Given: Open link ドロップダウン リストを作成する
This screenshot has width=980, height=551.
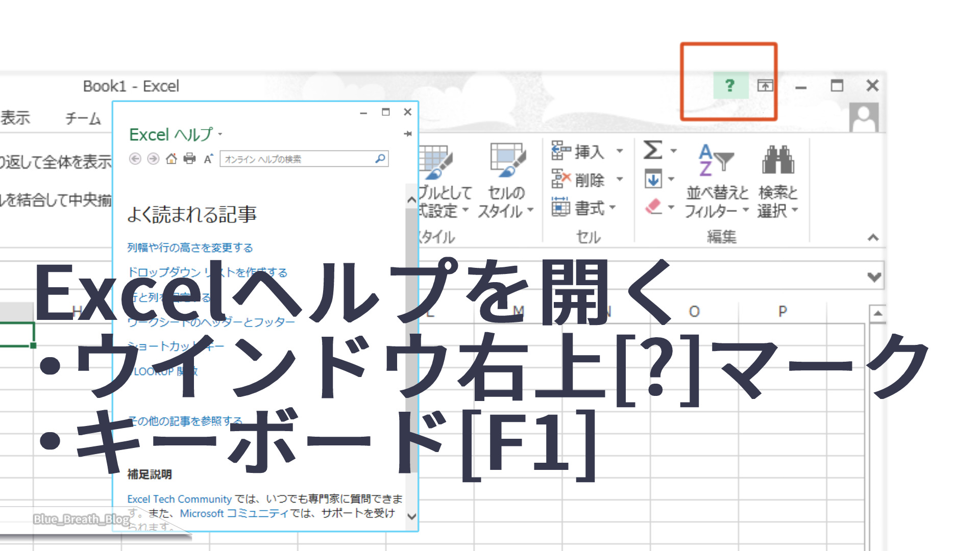Looking at the screenshot, I should click(207, 272).
